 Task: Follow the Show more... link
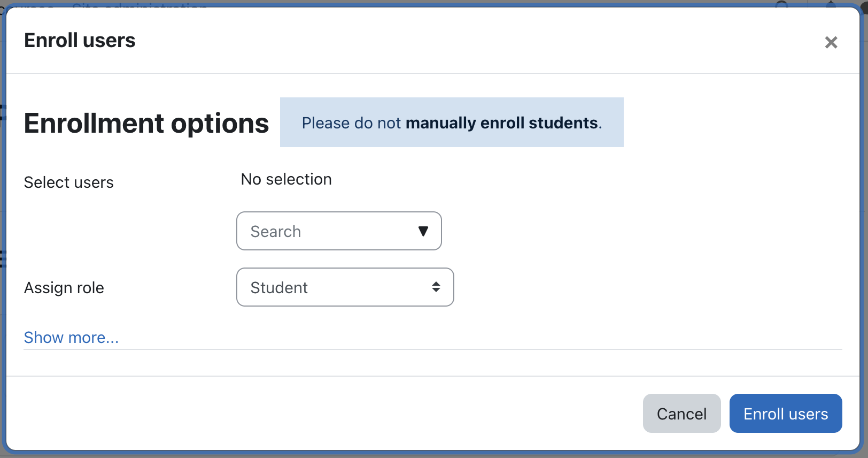pyautogui.click(x=71, y=338)
